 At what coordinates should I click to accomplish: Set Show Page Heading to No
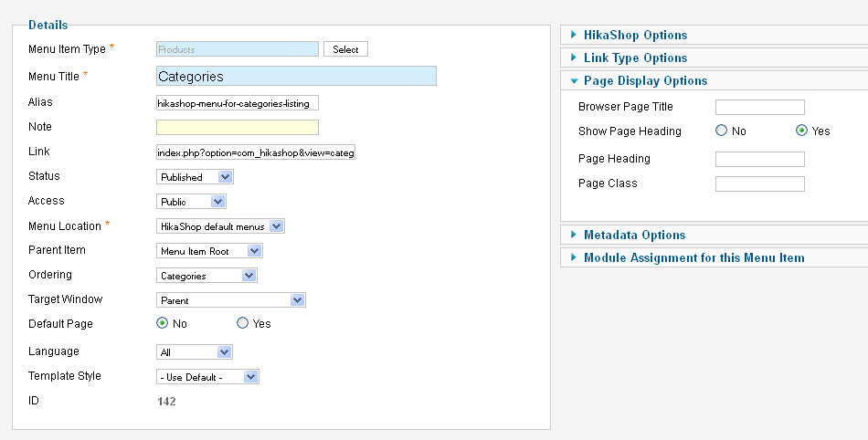[721, 131]
